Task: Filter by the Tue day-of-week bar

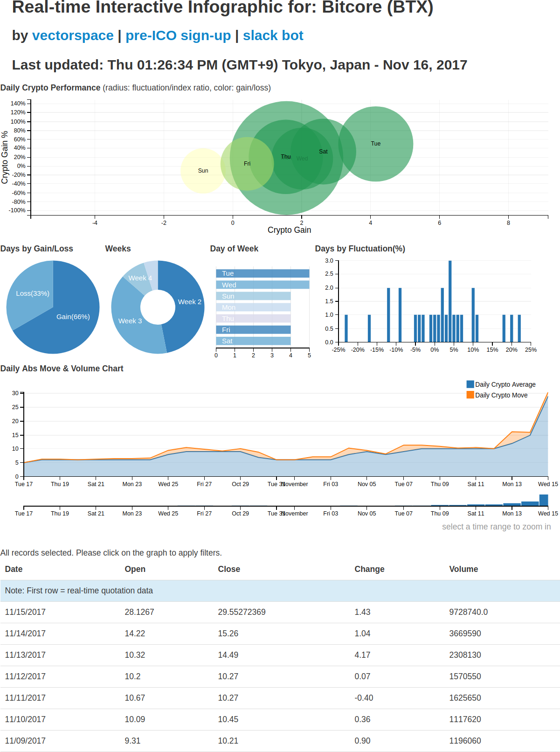Action: 263,273
